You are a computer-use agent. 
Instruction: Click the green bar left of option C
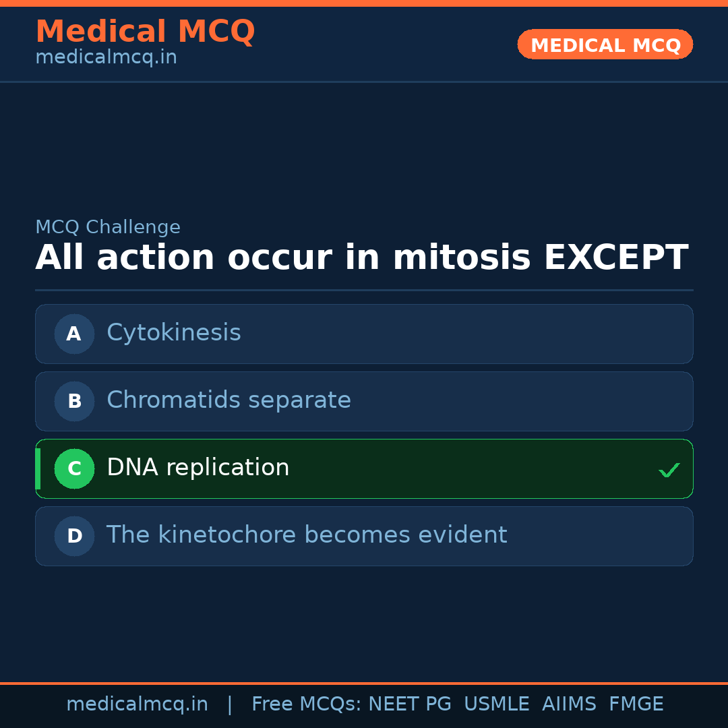[38, 468]
